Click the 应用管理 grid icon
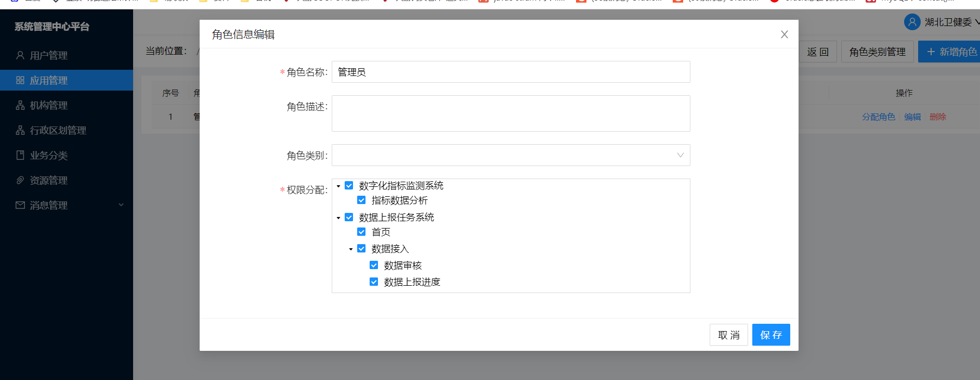The width and height of the screenshot is (980, 380). [x=20, y=80]
